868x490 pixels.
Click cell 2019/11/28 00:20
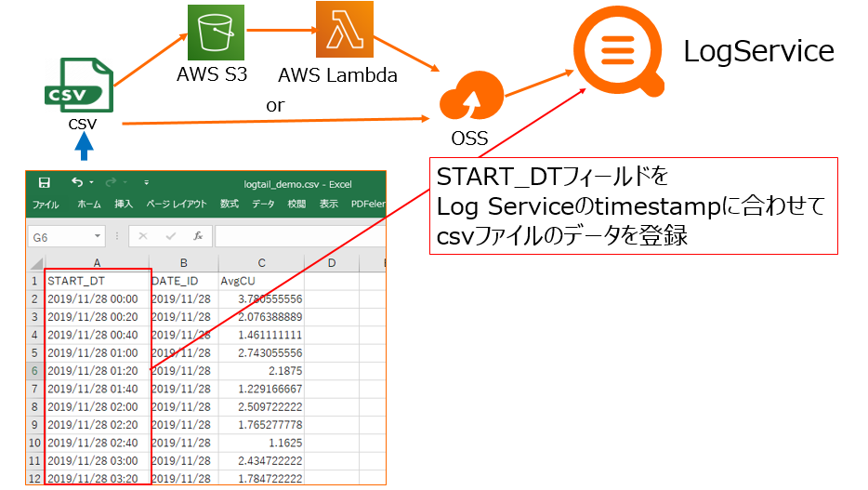[x=97, y=317]
